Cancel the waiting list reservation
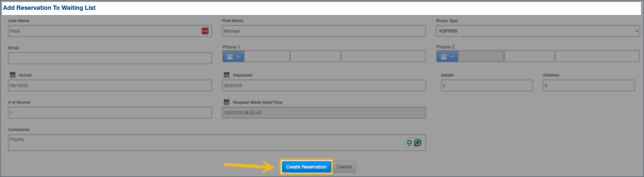The height and width of the screenshot is (177, 644). (344, 167)
